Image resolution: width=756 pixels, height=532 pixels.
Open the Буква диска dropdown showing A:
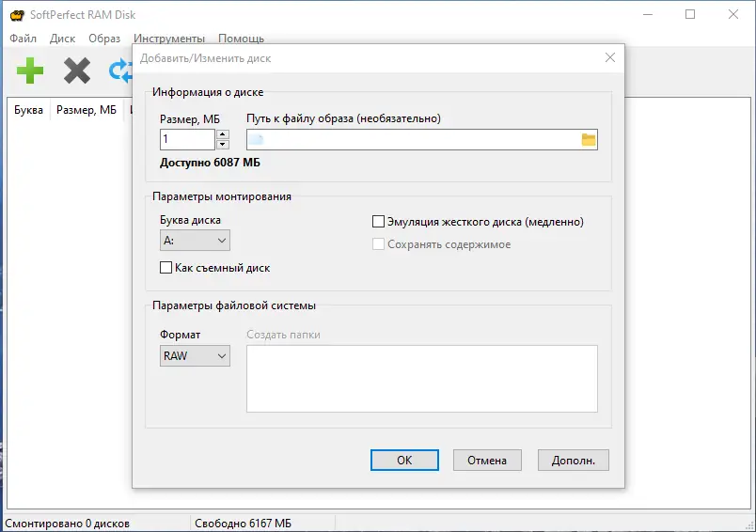195,241
